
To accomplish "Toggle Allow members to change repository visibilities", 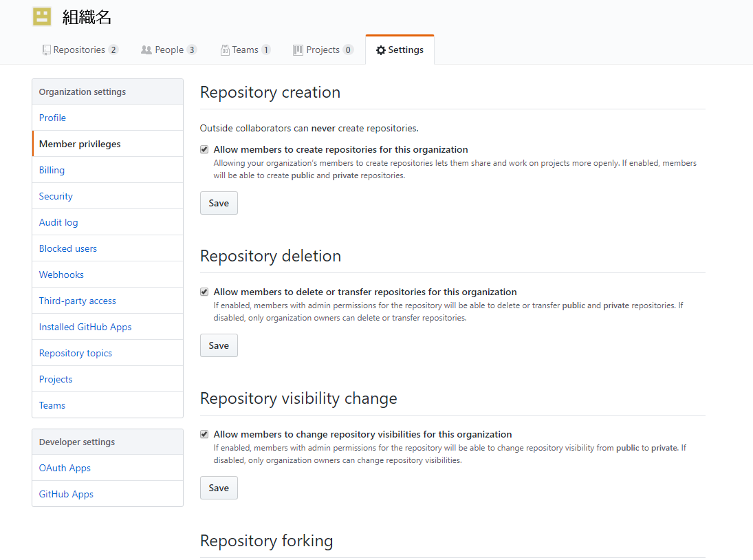I will (x=204, y=434).
